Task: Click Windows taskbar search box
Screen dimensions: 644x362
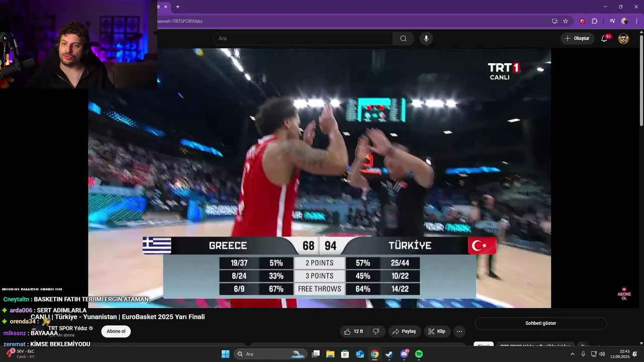Action: [x=271, y=354]
